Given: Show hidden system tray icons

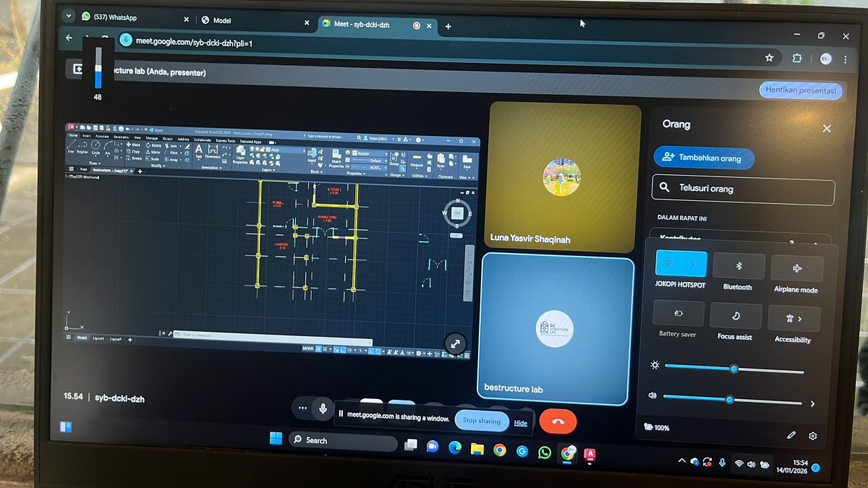Looking at the screenshot, I should click(x=681, y=461).
